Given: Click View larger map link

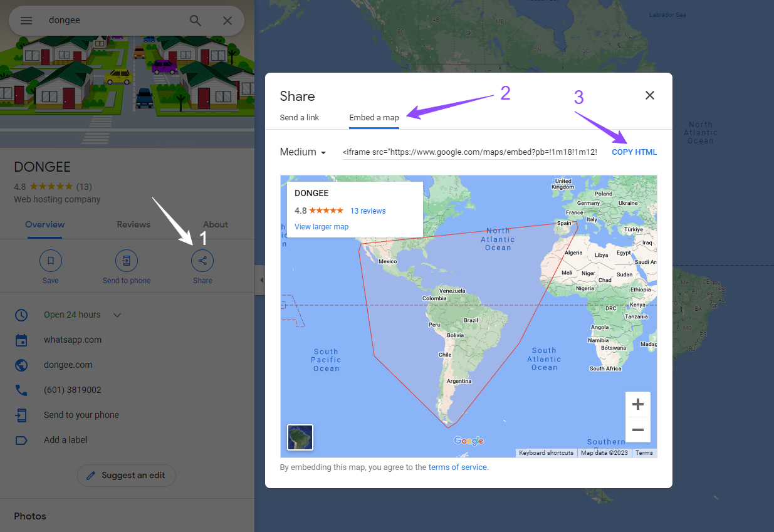Looking at the screenshot, I should [322, 227].
